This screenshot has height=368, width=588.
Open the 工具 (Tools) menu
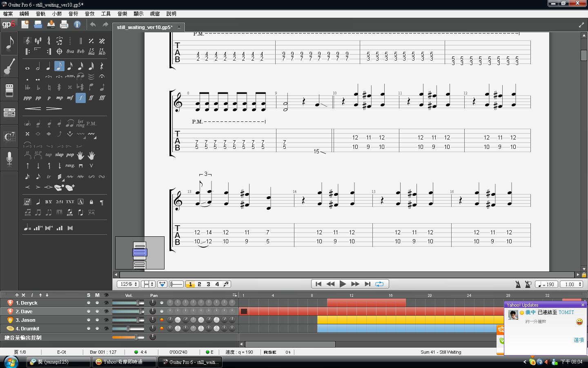point(106,13)
